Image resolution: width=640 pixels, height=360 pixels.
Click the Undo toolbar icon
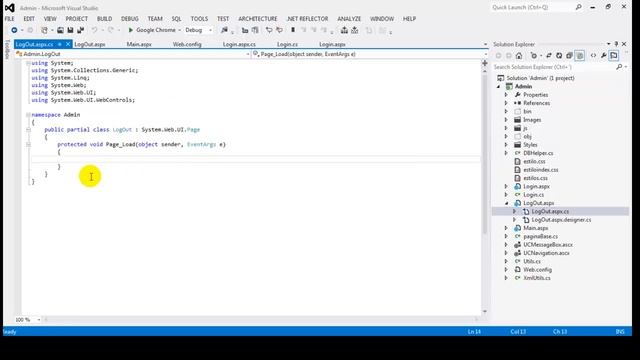tap(94, 30)
